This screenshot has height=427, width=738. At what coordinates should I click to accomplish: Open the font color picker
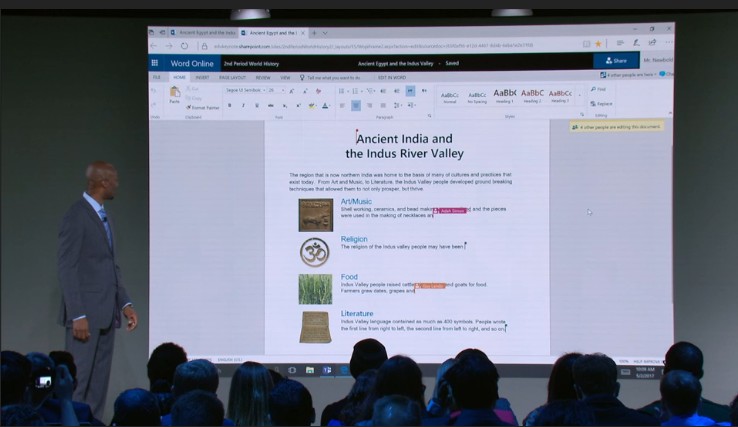point(326,105)
